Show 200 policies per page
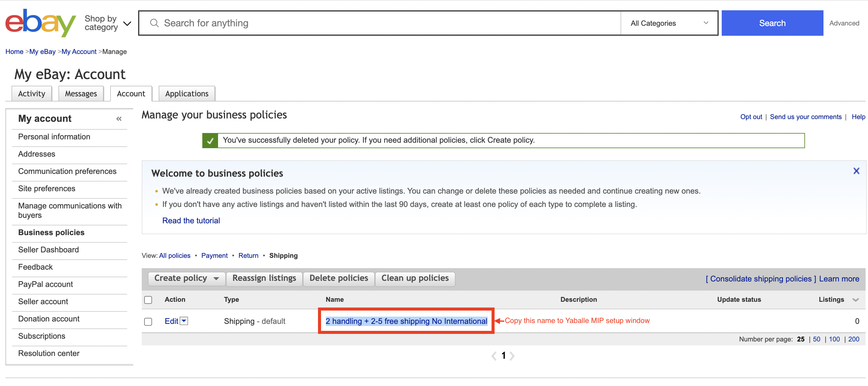Image resolution: width=868 pixels, height=386 pixels. pyautogui.click(x=853, y=339)
